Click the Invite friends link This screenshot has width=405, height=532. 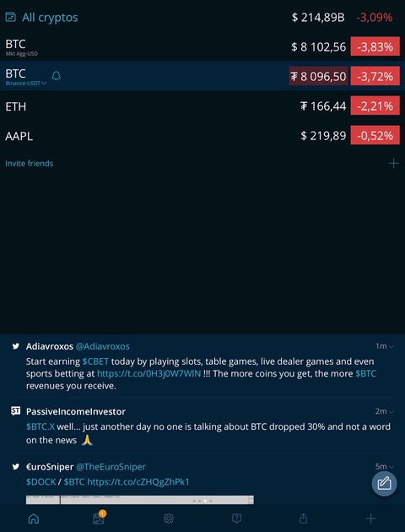tap(30, 164)
